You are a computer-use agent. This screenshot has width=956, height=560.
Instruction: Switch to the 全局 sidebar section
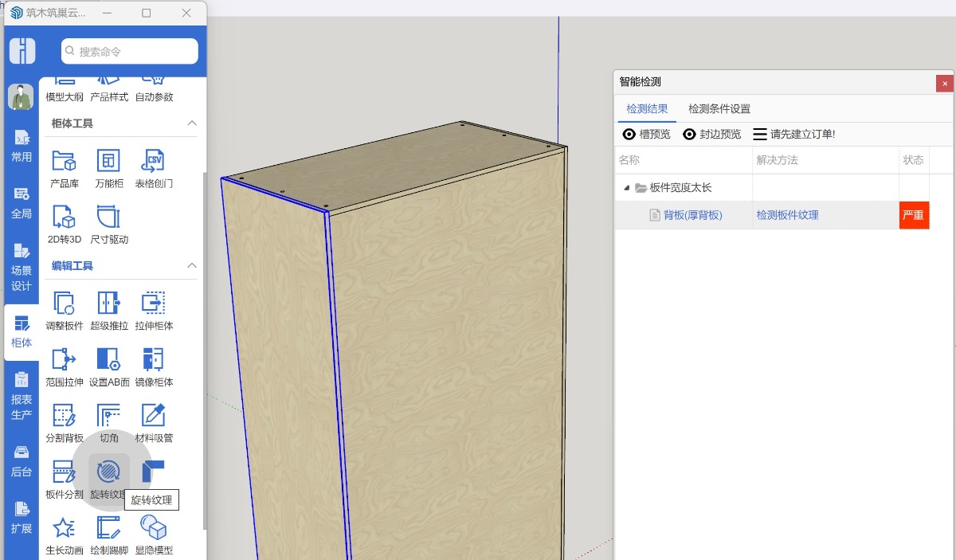[x=22, y=204]
